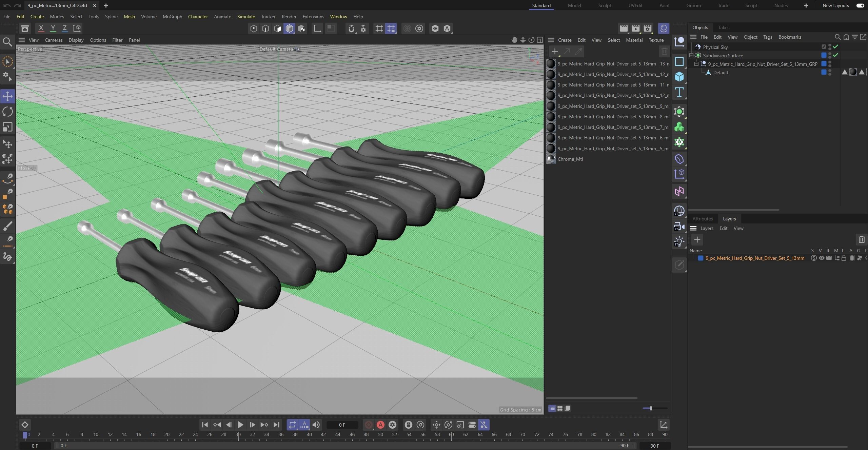
Task: Select the Chrome_Mtl material thumbnail
Action: pos(551,159)
